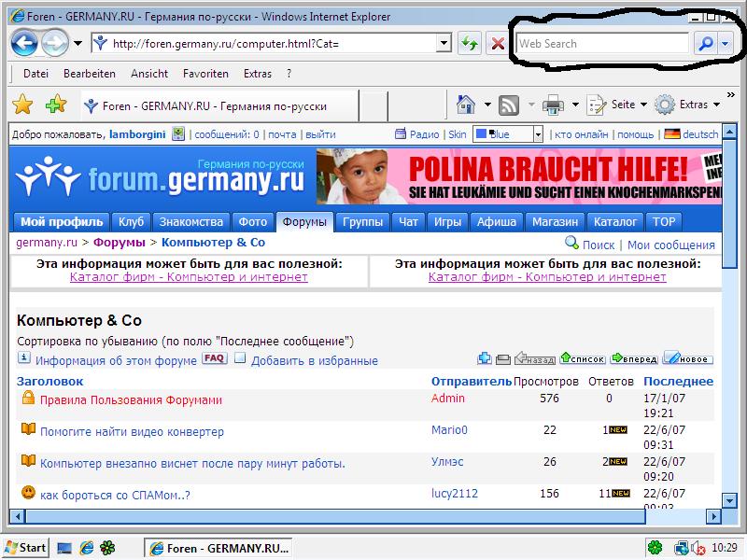Open the Extras dropdown in the command bar
Image resolution: width=747 pixels, height=560 pixels.
693,105
